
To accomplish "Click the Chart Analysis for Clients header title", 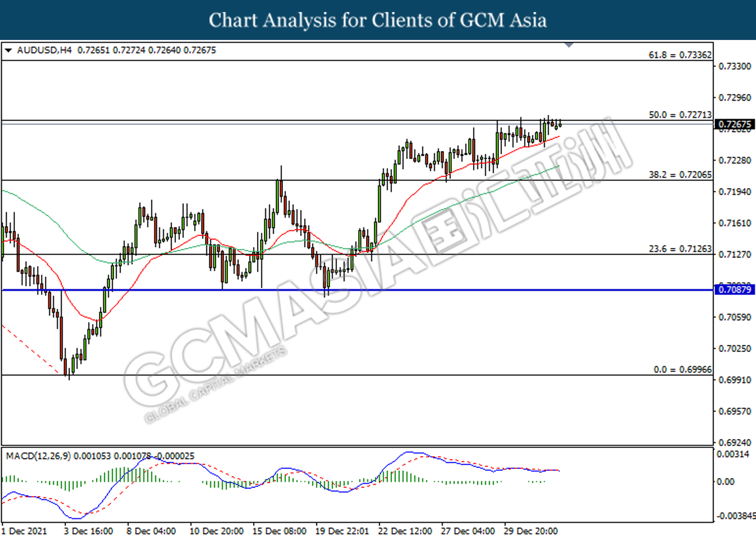I will (x=378, y=20).
